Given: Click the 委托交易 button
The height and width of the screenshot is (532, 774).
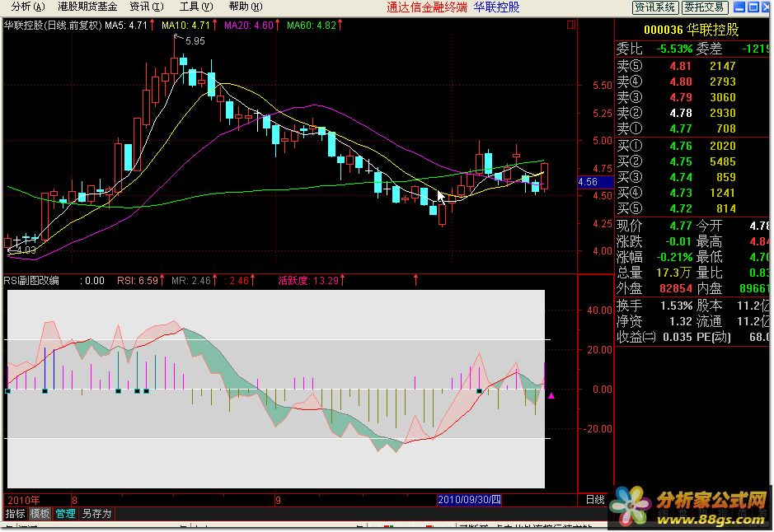Looking at the screenshot, I should click(705, 7).
